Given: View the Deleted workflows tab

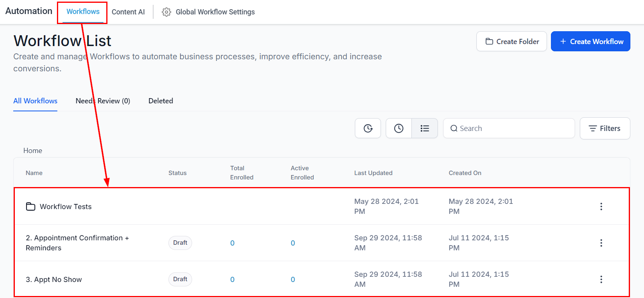Looking at the screenshot, I should (x=160, y=101).
